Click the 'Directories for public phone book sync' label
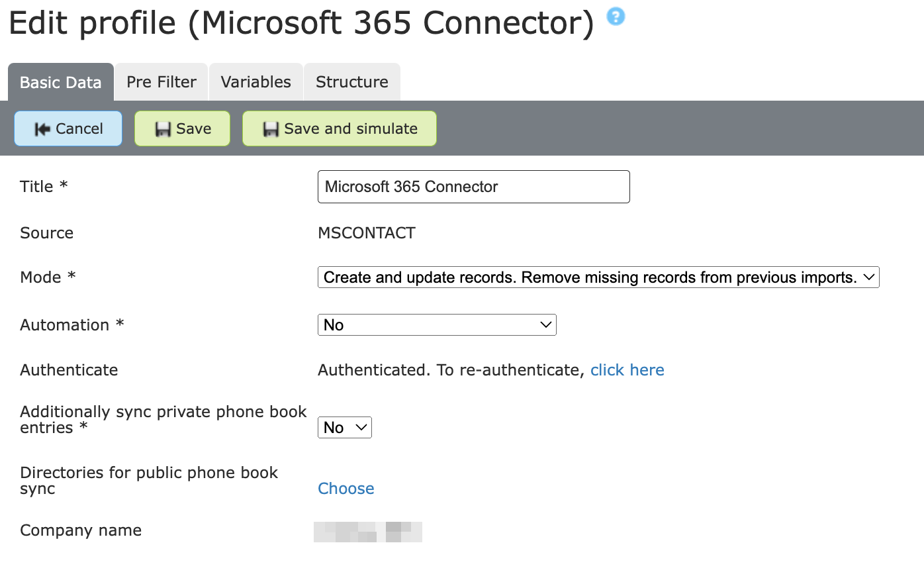This screenshot has height=588, width=924. coord(149,481)
